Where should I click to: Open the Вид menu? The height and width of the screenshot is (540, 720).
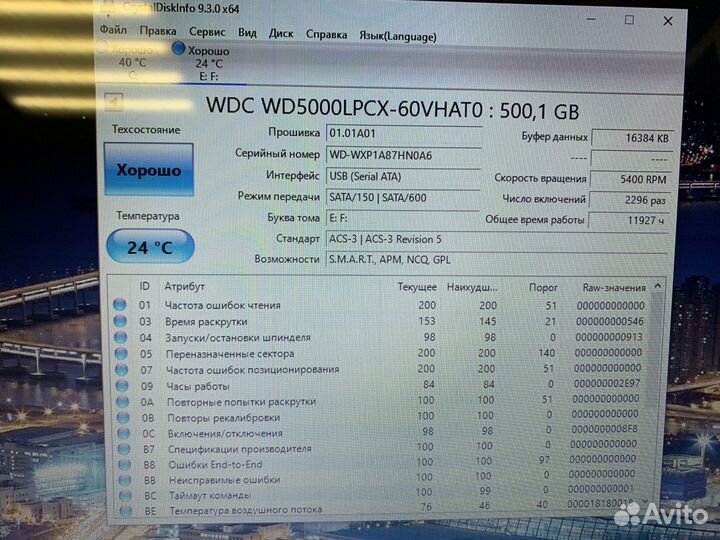[247, 33]
